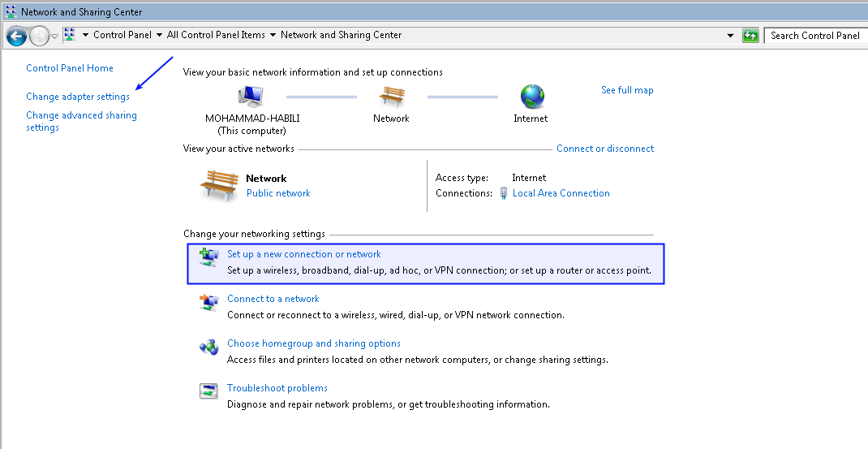Click the computer icon for MOHAMMAD-HABILI
The height and width of the screenshot is (449, 868).
click(251, 97)
